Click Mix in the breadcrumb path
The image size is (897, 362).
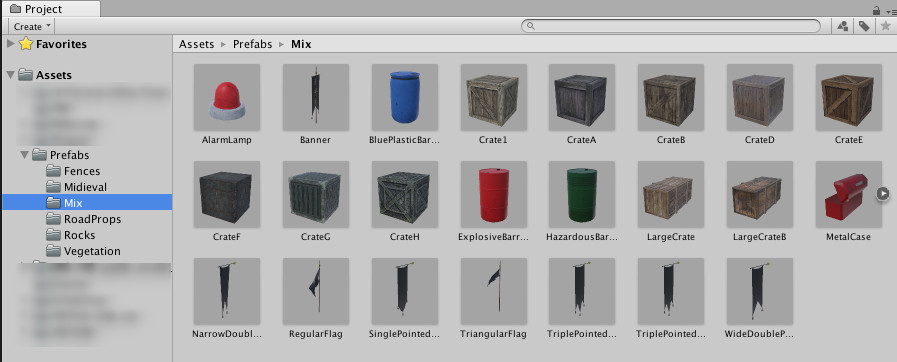(301, 44)
